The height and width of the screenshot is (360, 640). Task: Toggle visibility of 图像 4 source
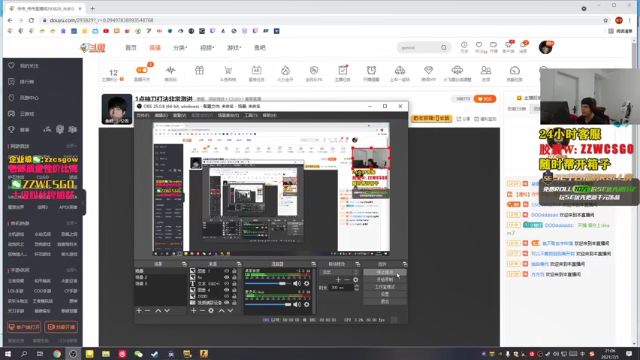tap(227, 290)
